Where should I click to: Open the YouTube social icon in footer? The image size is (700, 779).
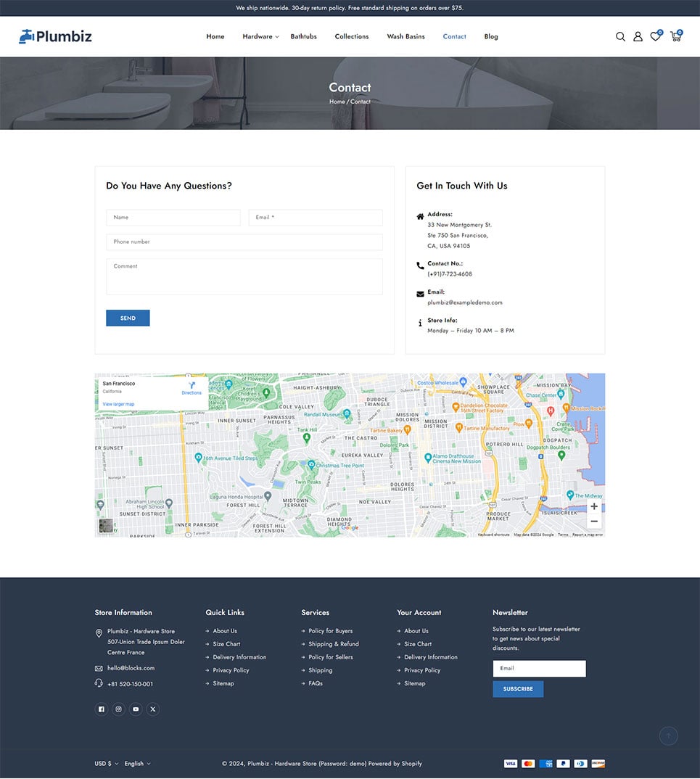(136, 709)
